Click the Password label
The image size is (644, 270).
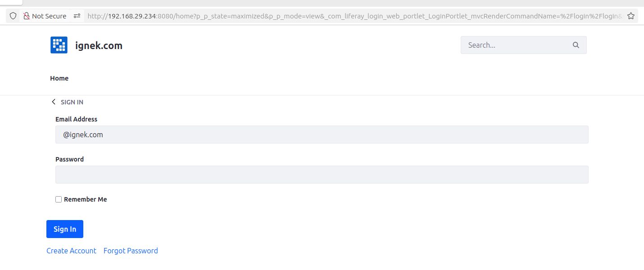(69, 159)
